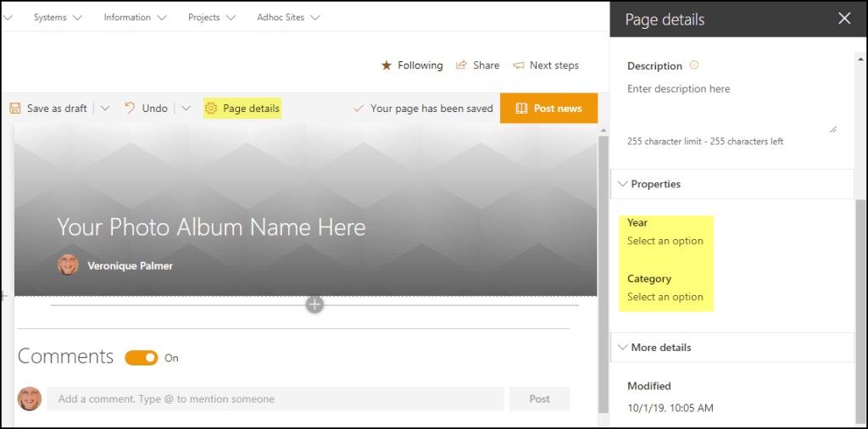Open Next steps megaphone icon
This screenshot has width=868, height=429.
pos(519,65)
